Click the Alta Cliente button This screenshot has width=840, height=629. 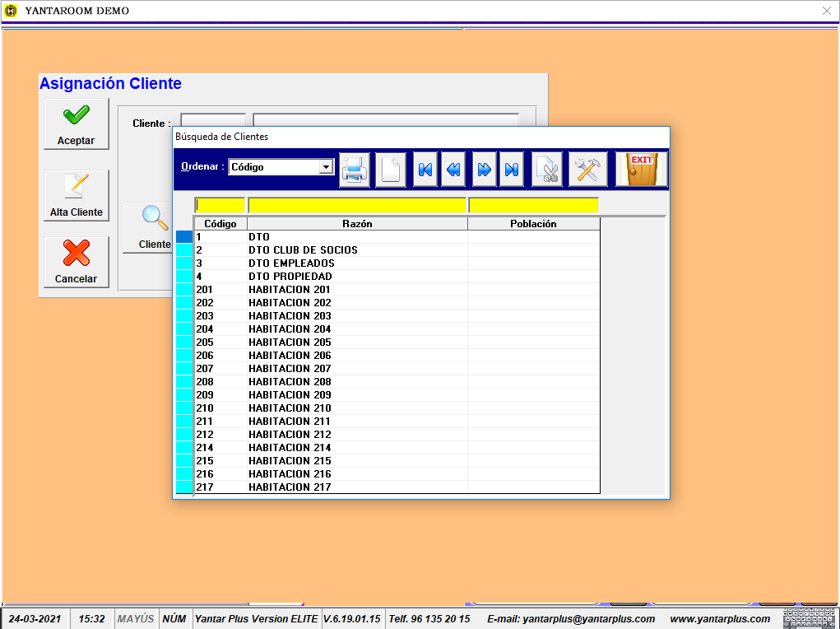tap(76, 197)
